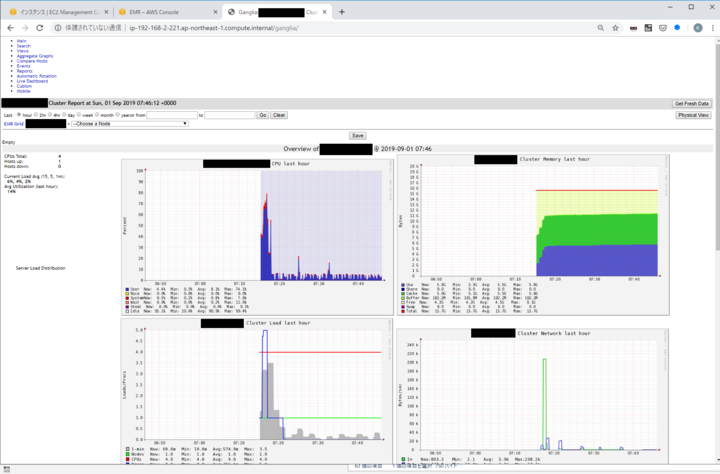This screenshot has height=474, width=720.
Task: Open the Chrome three-dot menu
Action: (713, 28)
